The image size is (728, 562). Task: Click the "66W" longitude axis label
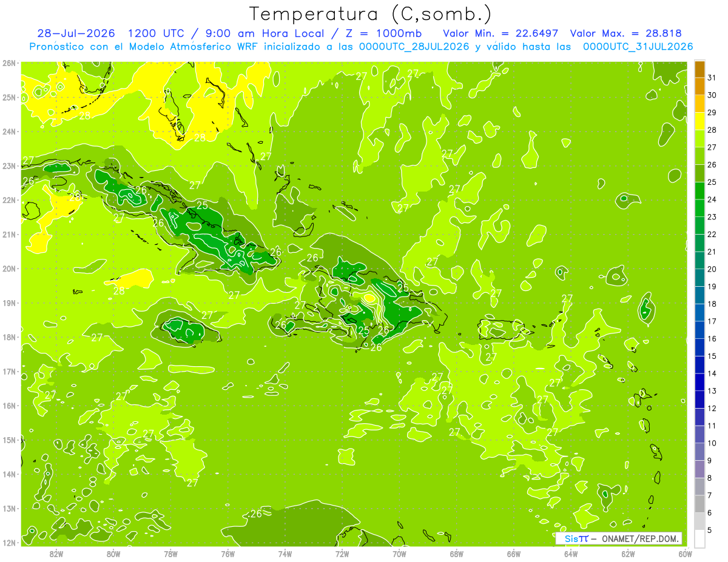(514, 554)
